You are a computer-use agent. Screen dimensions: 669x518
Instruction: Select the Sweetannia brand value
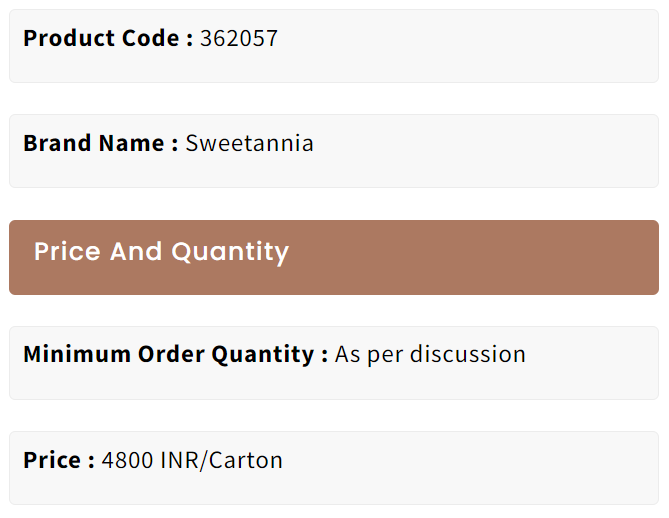click(250, 143)
